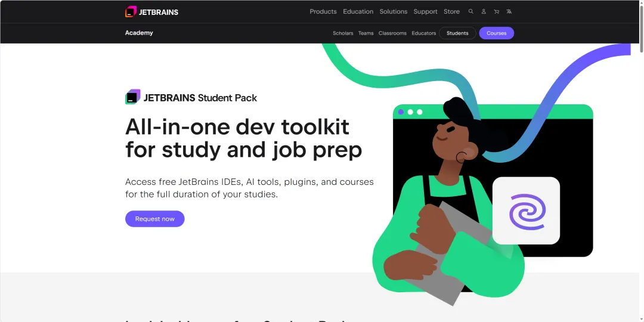Click the purple window dot in illustration
The height and width of the screenshot is (322, 644).
click(401, 112)
